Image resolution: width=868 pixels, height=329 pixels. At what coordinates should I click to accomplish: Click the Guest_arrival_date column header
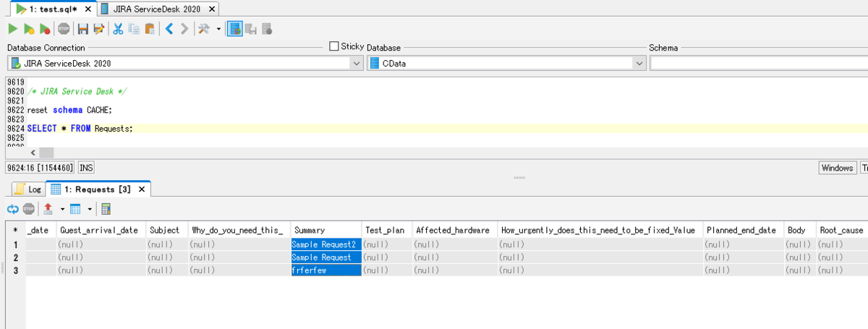point(101,230)
